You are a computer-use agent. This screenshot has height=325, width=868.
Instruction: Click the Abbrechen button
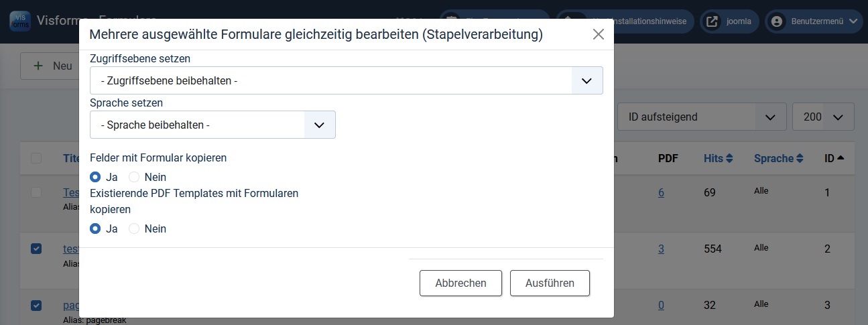click(x=461, y=283)
